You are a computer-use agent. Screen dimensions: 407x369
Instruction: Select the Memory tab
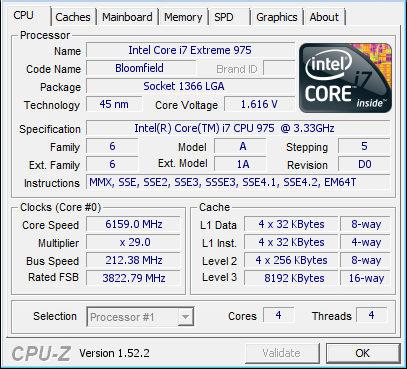pyautogui.click(x=183, y=17)
